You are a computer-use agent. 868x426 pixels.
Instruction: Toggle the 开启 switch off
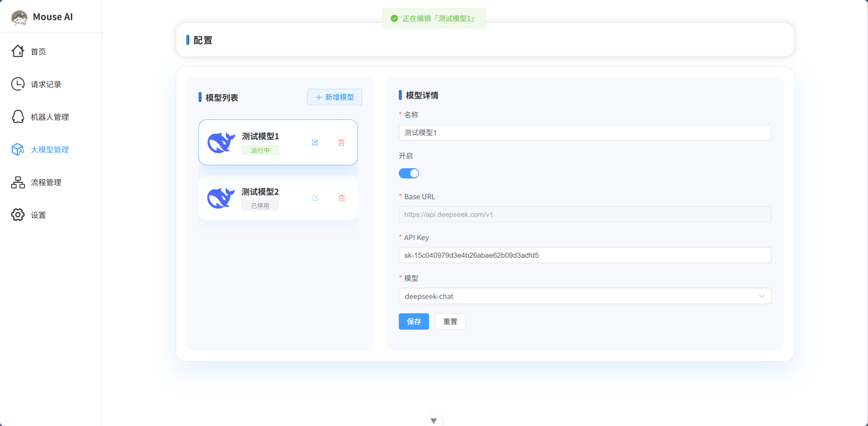409,173
